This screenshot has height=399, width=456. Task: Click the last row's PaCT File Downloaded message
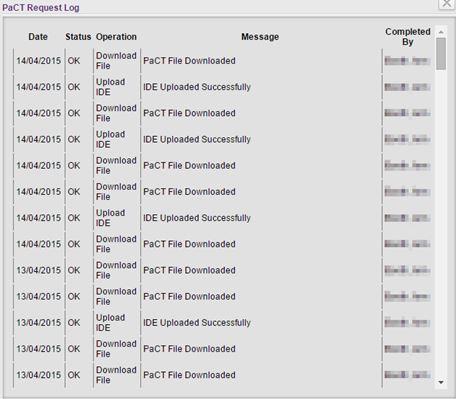coord(189,375)
